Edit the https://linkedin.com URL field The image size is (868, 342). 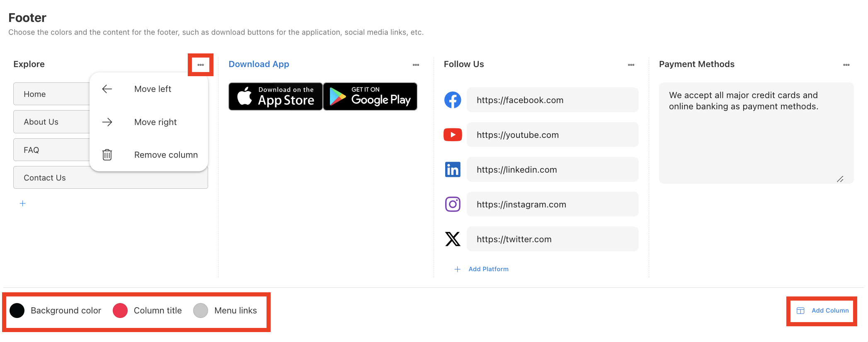click(553, 169)
